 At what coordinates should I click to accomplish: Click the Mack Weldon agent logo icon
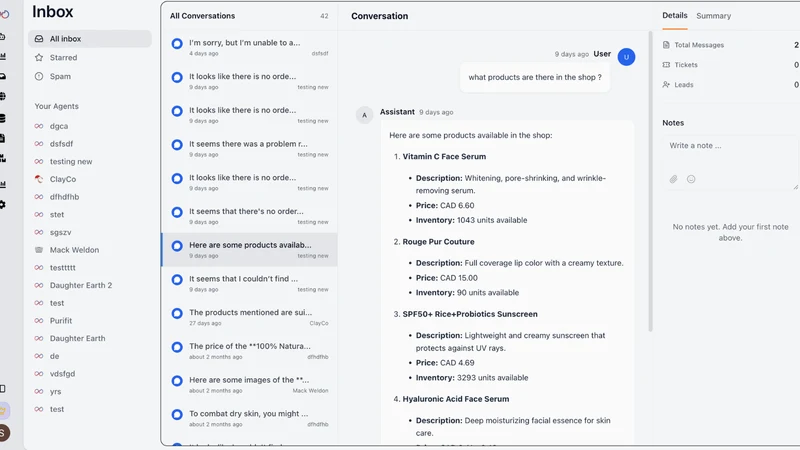click(x=39, y=250)
